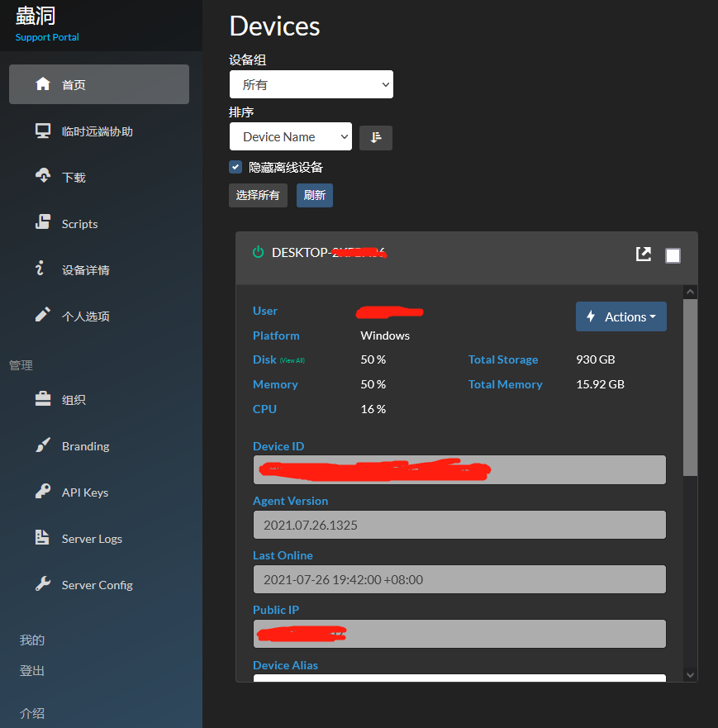The width and height of the screenshot is (718, 728).
Task: Click the monitor icon for 临时远端协助
Action: tap(43, 131)
